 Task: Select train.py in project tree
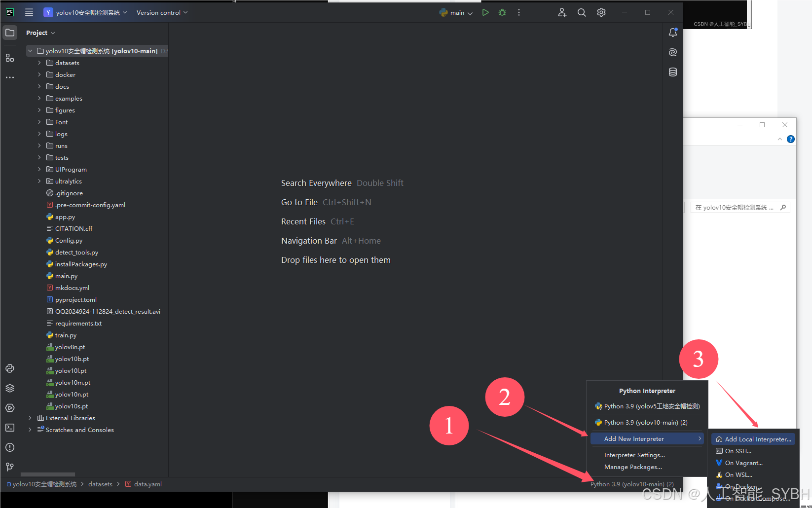point(66,335)
